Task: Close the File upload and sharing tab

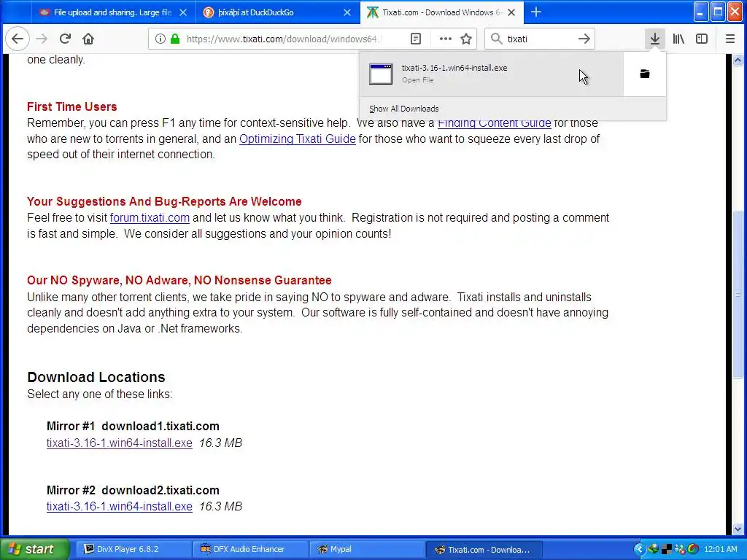Action: (183, 12)
